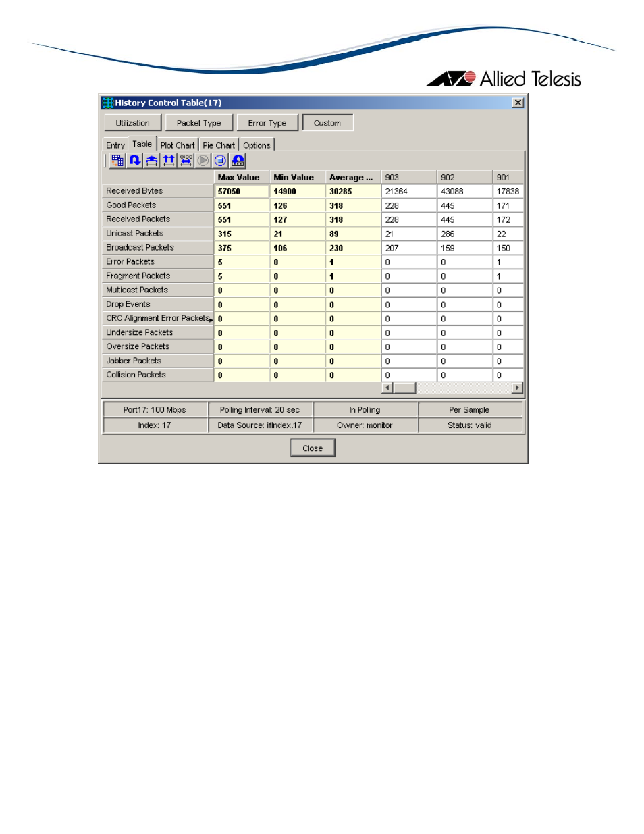Select the Drop Events row label

click(x=158, y=305)
